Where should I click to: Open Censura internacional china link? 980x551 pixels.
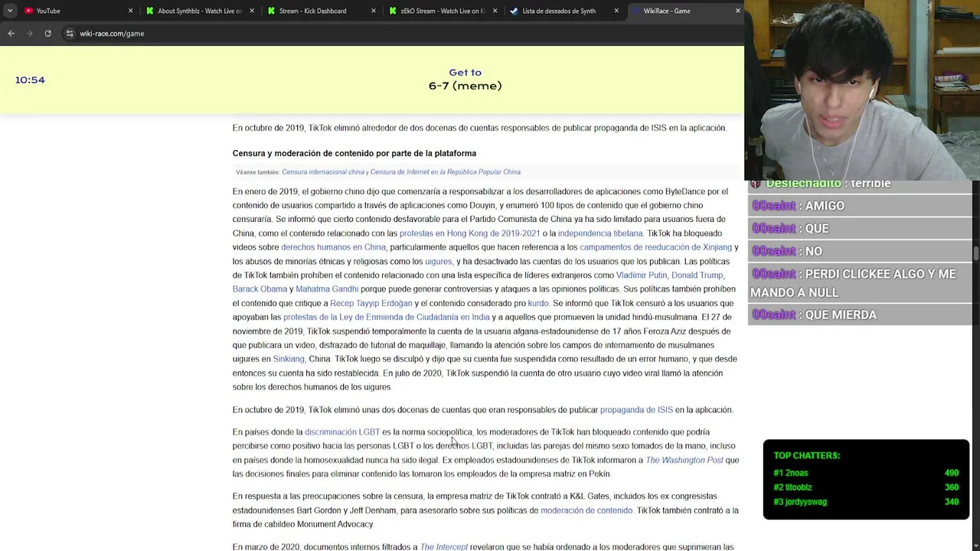tap(323, 172)
